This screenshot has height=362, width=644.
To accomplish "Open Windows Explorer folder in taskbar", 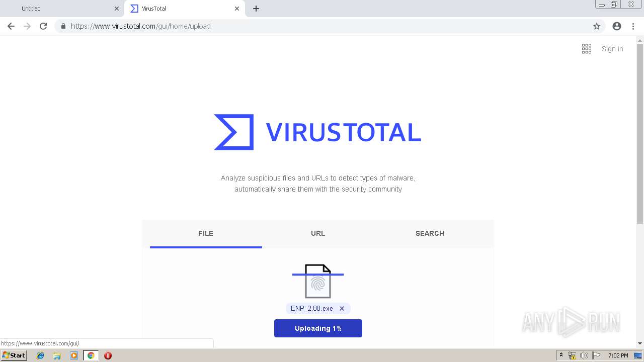I will click(57, 355).
